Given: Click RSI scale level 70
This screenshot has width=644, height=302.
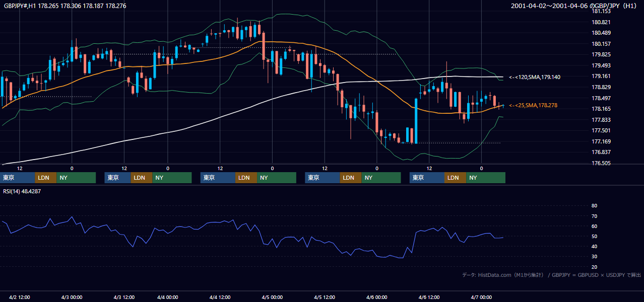Looking at the screenshot, I should click(594, 216).
